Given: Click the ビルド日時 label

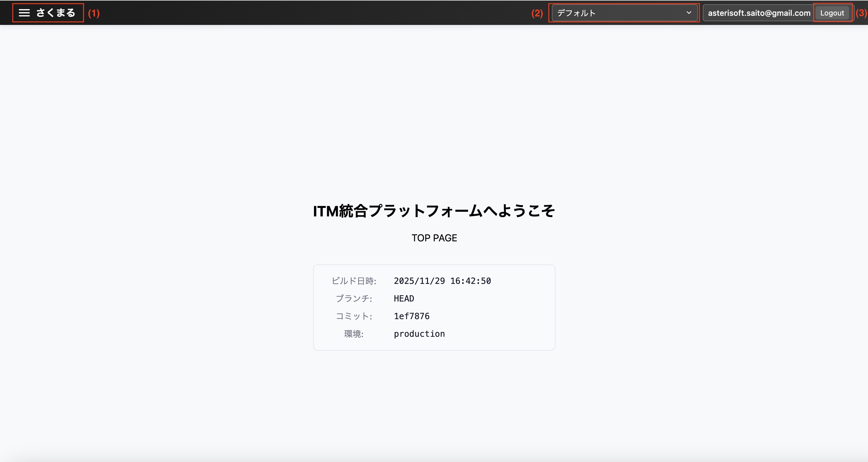Looking at the screenshot, I should pos(354,281).
